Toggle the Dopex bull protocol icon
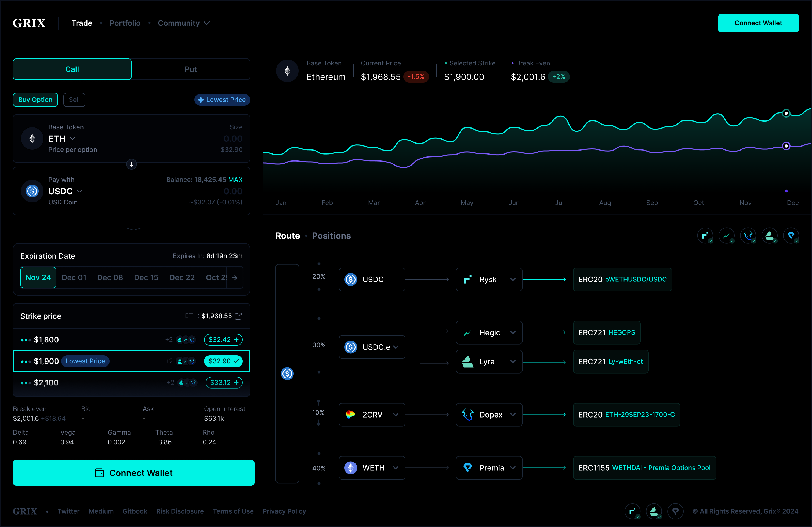The height and width of the screenshot is (527, 812). point(749,236)
